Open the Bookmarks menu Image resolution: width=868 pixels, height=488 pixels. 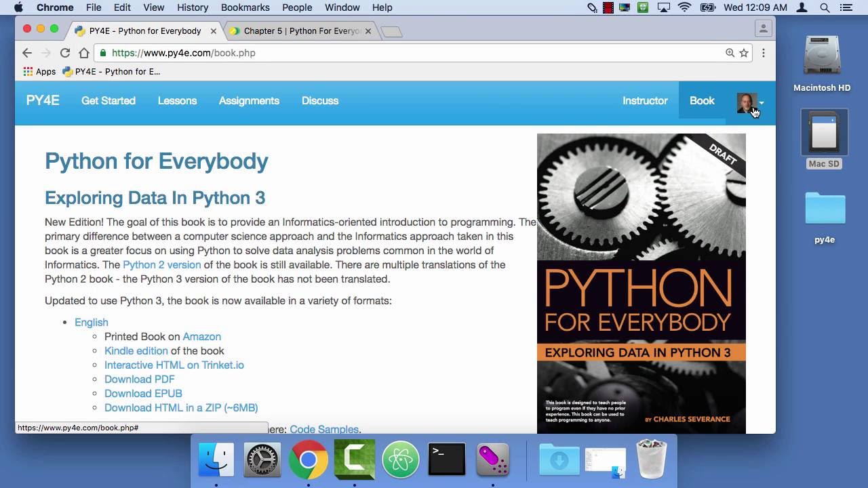coord(245,7)
